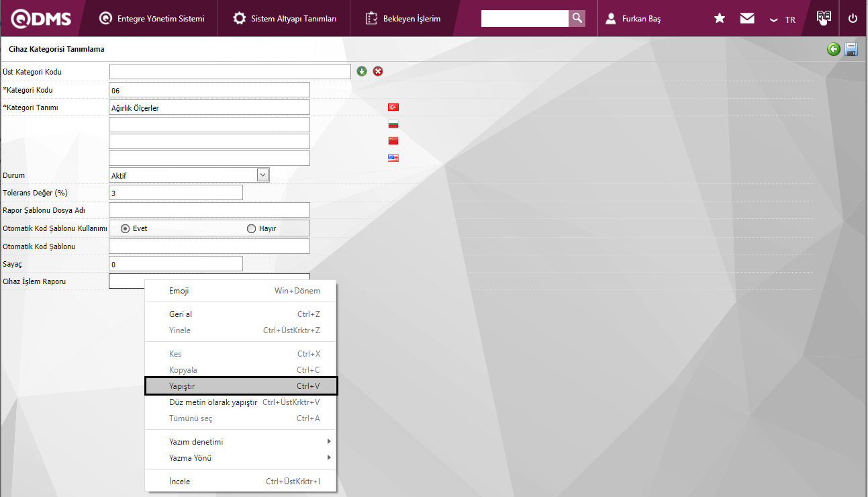Expand the Yazım denetimi submenu
The height and width of the screenshot is (497, 868).
[241, 442]
